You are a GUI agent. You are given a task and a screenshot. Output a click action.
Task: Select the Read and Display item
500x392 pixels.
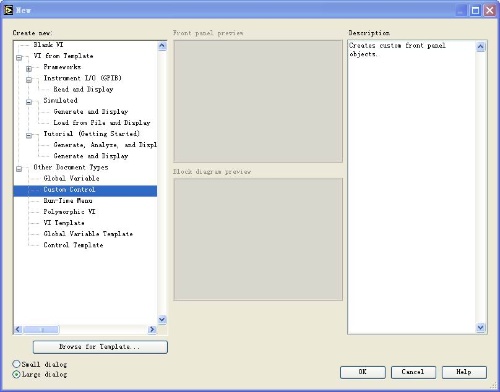83,89
